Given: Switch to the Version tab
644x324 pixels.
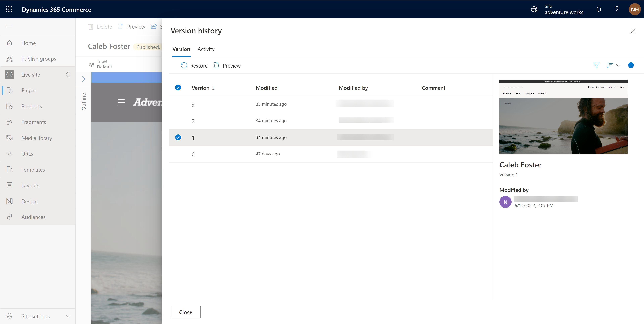Looking at the screenshot, I should pos(181,49).
